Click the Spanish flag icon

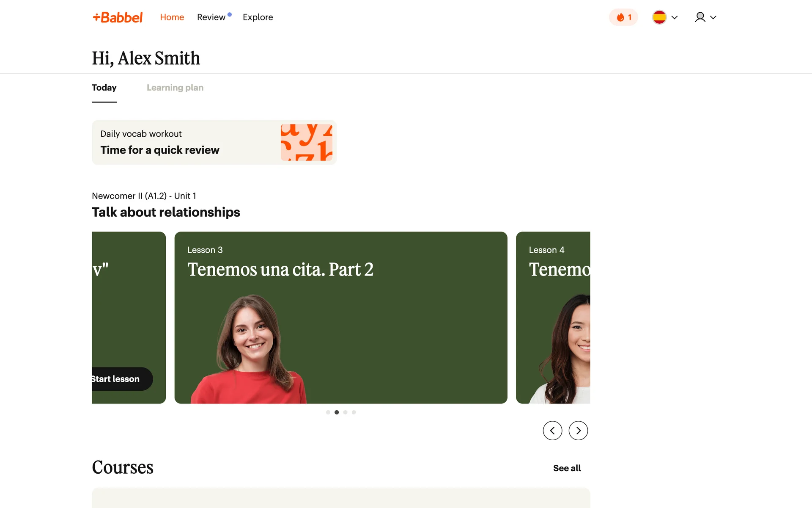tap(659, 17)
